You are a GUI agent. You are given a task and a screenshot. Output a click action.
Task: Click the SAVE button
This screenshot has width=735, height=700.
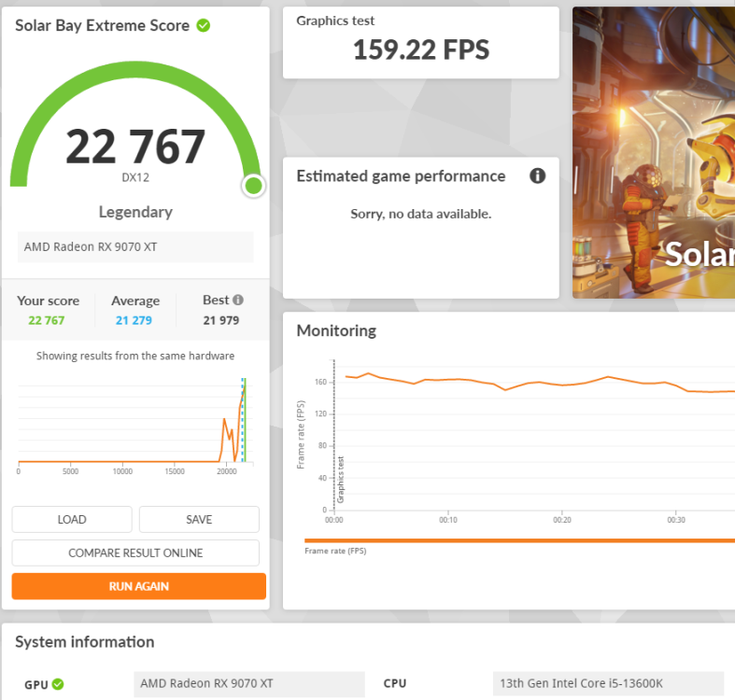[199, 519]
